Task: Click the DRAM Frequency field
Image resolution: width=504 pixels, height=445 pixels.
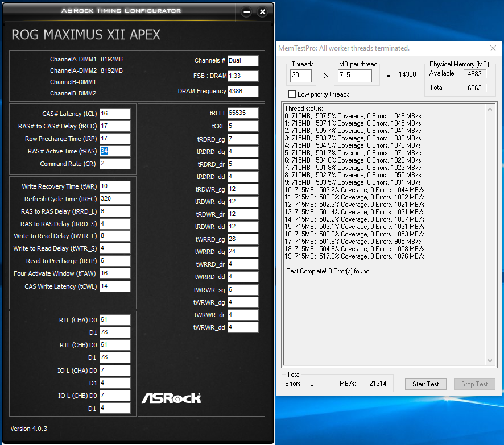Action: [x=243, y=91]
